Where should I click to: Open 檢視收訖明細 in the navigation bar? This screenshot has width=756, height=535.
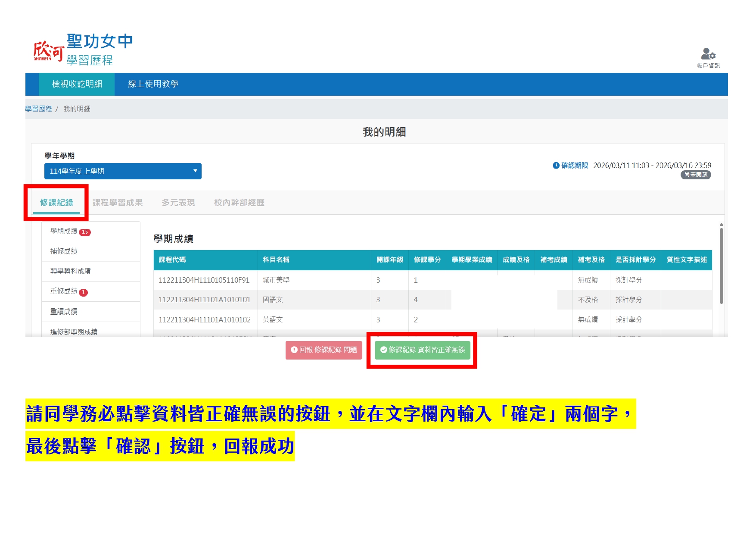(77, 84)
